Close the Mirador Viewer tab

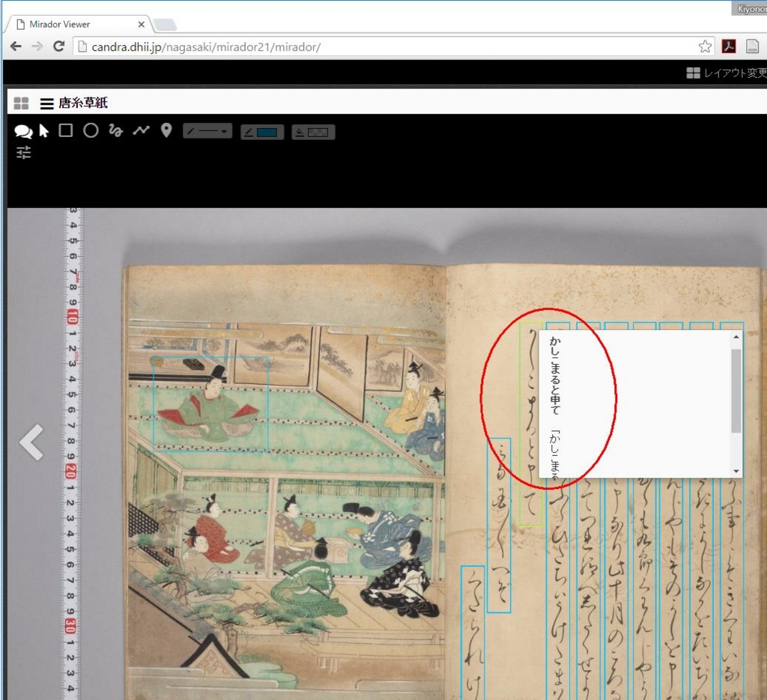(141, 24)
